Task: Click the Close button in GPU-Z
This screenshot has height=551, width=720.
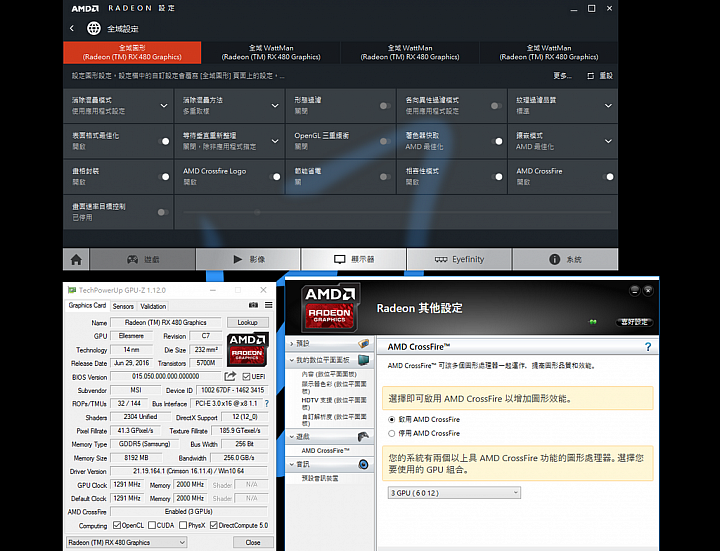Action: [x=253, y=542]
